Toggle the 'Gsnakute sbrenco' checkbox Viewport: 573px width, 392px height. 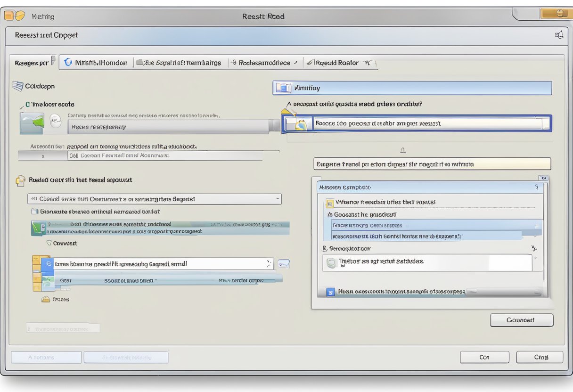(34, 212)
